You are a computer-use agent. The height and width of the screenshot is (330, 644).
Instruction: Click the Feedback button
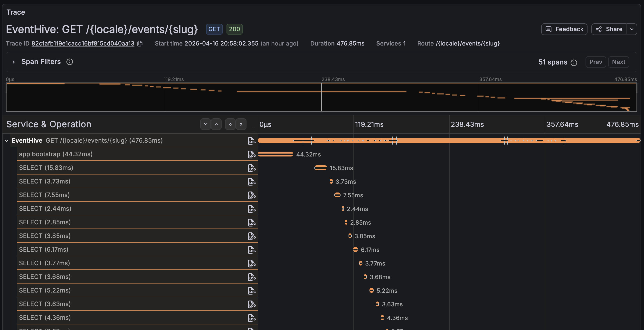coord(564,29)
